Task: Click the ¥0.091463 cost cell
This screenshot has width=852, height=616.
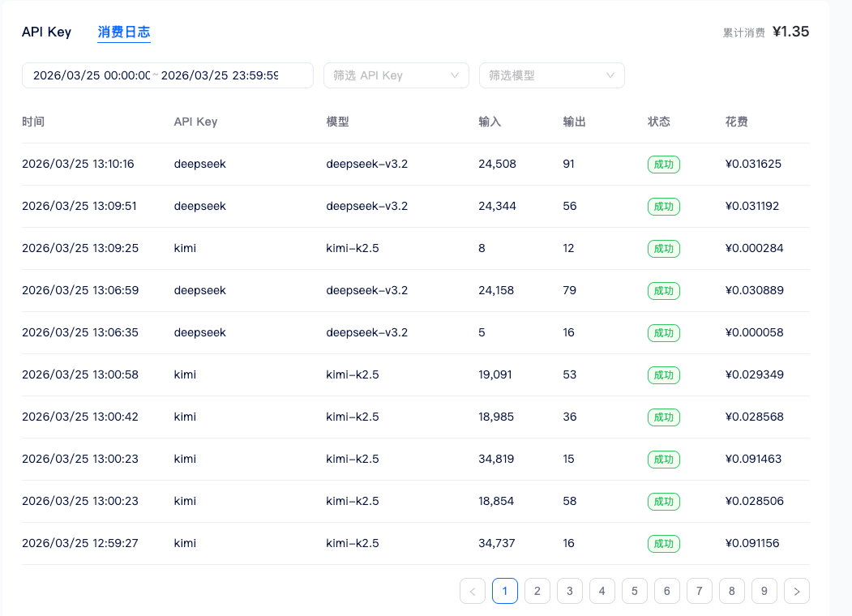Action: tap(753, 460)
